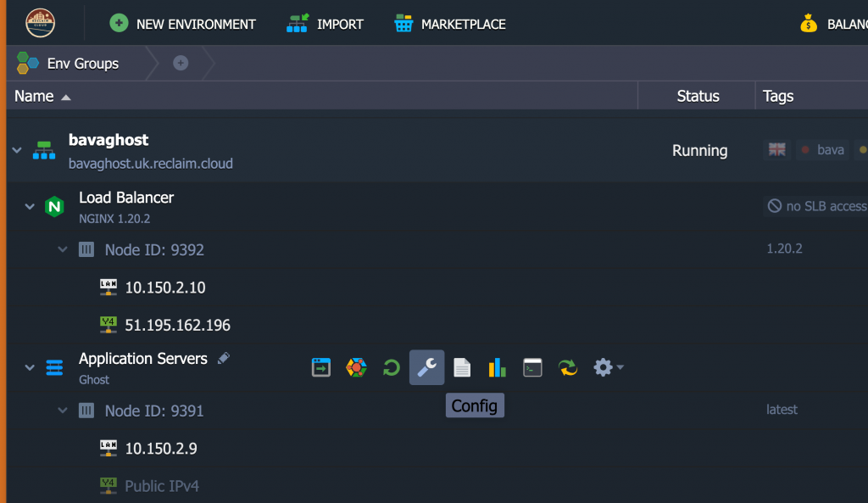Image resolution: width=868 pixels, height=503 pixels.
Task: Click the Add-Ons hexagon icon
Action: pos(356,367)
